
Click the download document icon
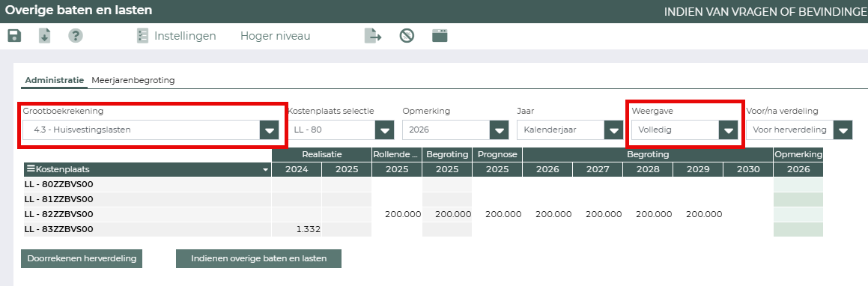(44, 36)
